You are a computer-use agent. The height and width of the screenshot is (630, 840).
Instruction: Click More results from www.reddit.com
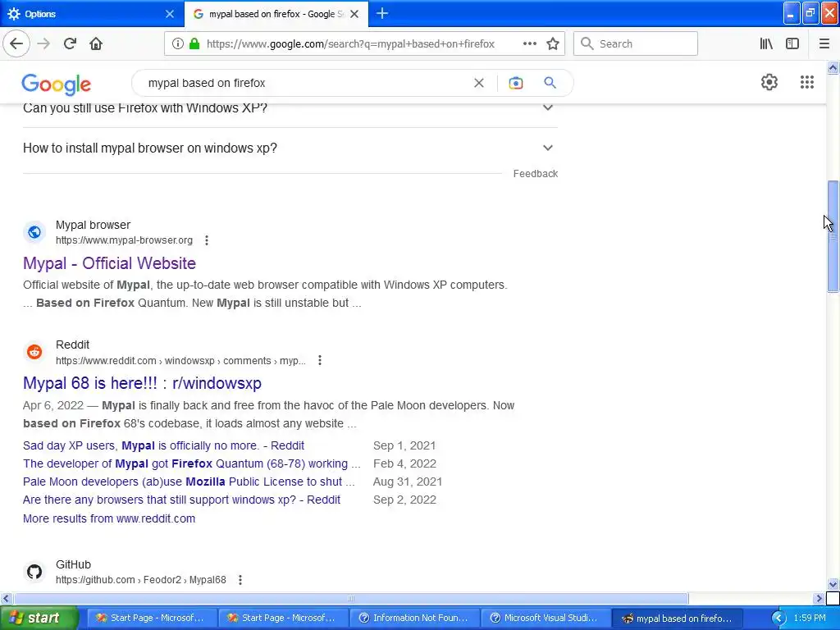tap(109, 518)
